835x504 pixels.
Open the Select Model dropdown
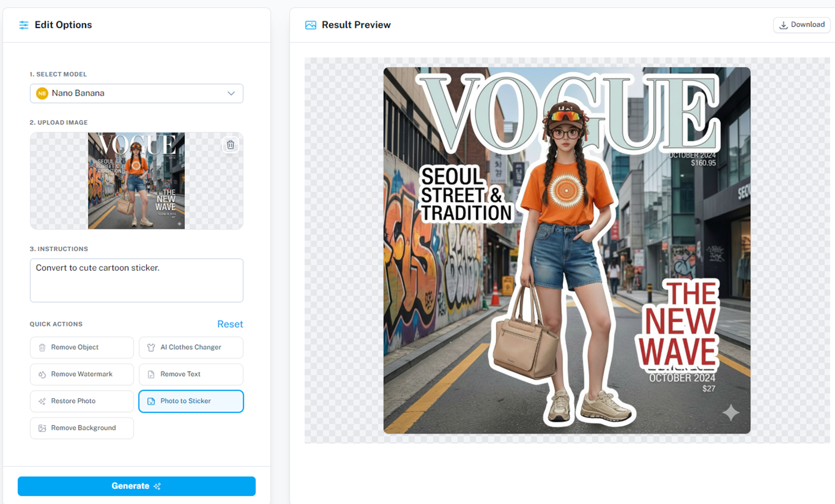pyautogui.click(x=136, y=93)
